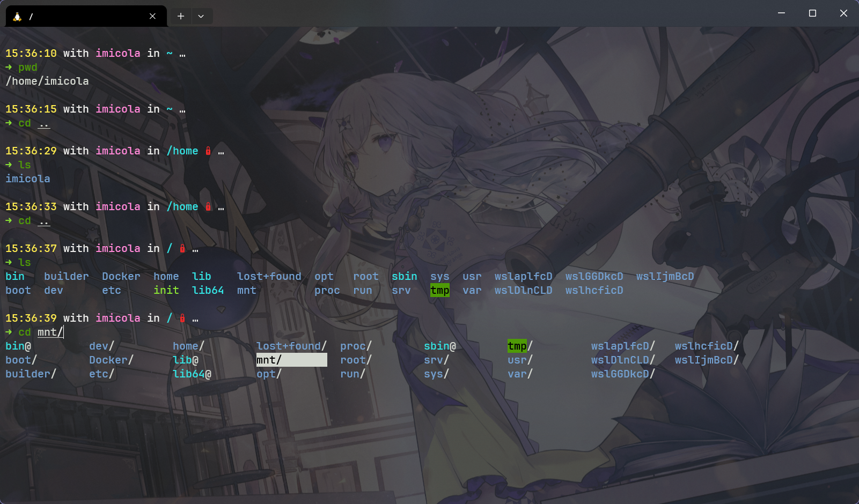859x504 pixels.
Task: Choose Docker/ in the completion list
Action: point(111,360)
